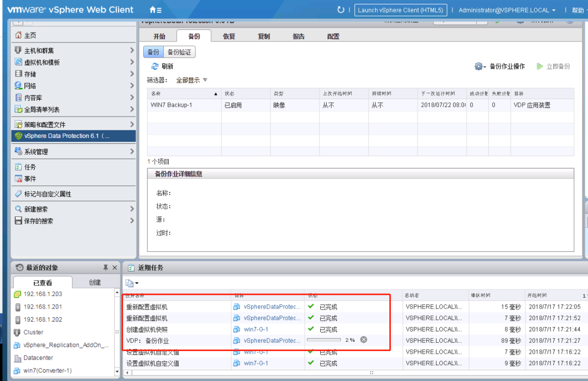Click the left arrow of tasks horizontal scrollbar

tap(127, 373)
